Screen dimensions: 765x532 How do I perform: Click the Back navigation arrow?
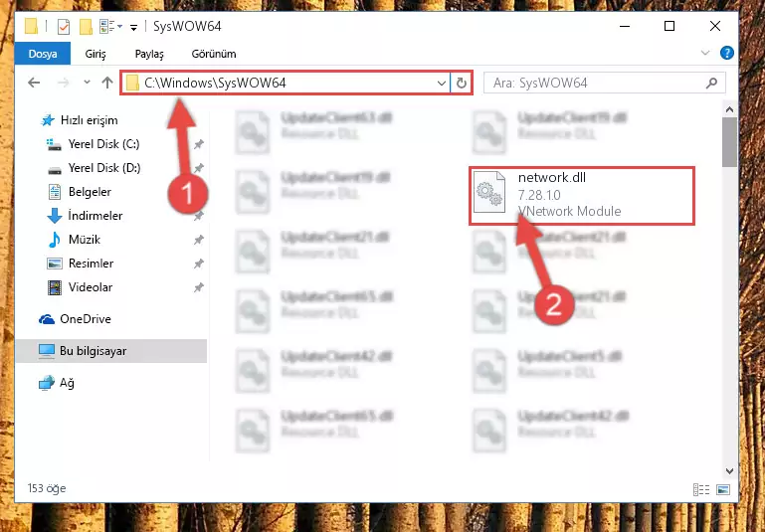(x=34, y=83)
